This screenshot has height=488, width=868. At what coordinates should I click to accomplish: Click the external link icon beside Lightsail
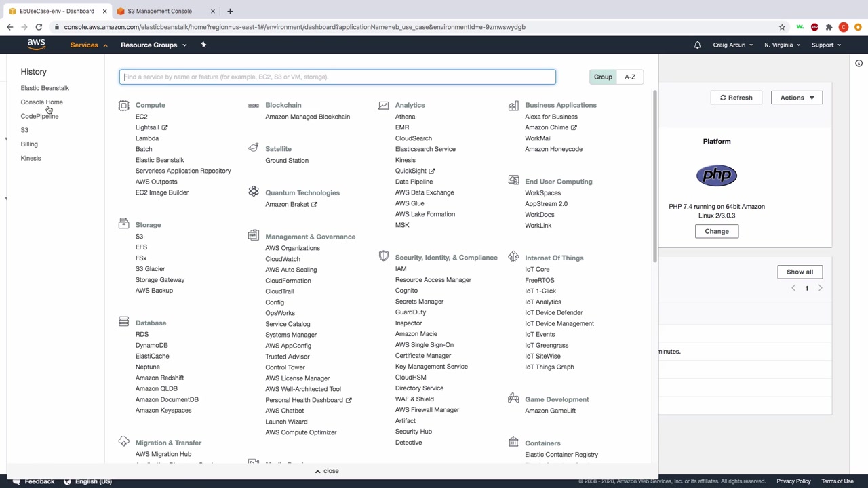click(165, 127)
